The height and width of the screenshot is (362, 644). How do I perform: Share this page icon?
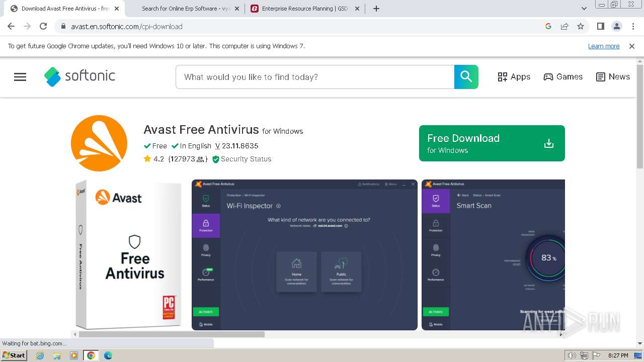[565, 27]
